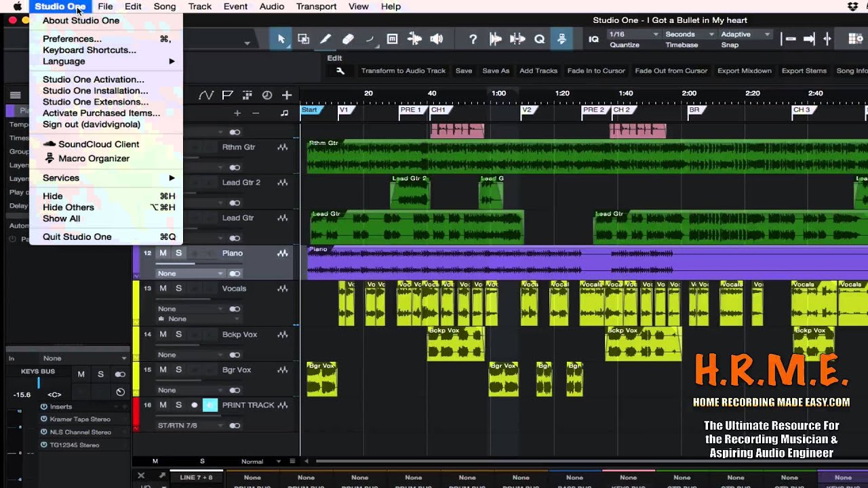Click the Add Tracks button
This screenshot has height=488, width=868.
538,70
